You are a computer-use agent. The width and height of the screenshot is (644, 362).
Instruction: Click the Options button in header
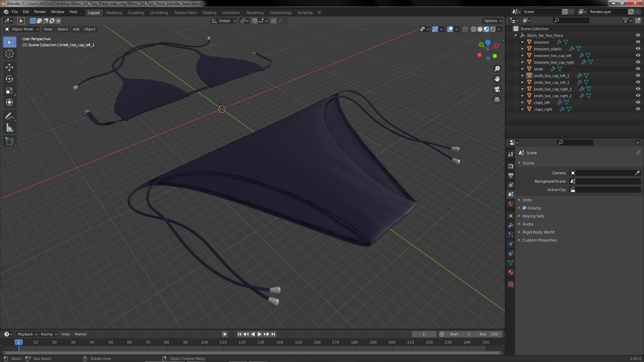coord(492,21)
